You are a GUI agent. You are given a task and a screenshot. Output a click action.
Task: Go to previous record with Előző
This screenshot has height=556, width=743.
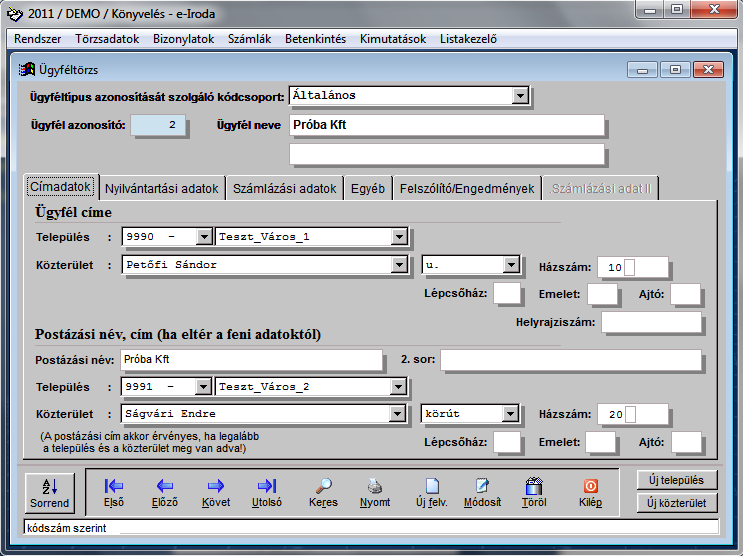pos(163,491)
